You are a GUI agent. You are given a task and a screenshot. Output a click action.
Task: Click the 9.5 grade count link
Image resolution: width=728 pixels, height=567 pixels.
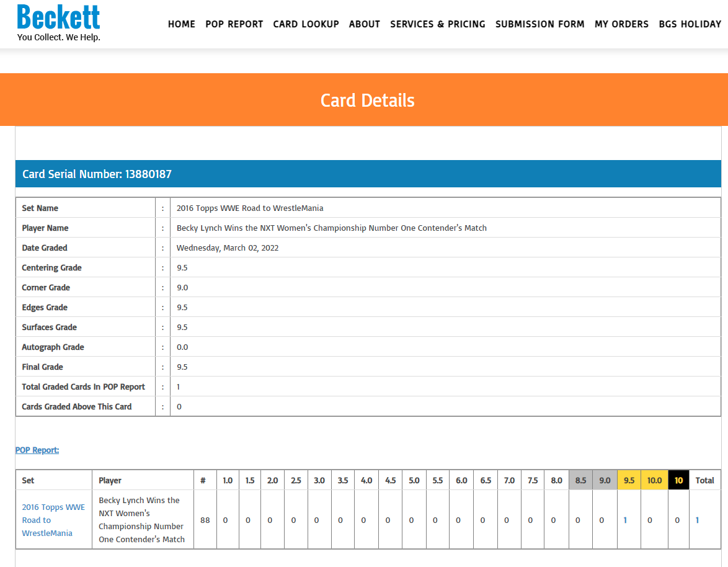[x=626, y=520]
